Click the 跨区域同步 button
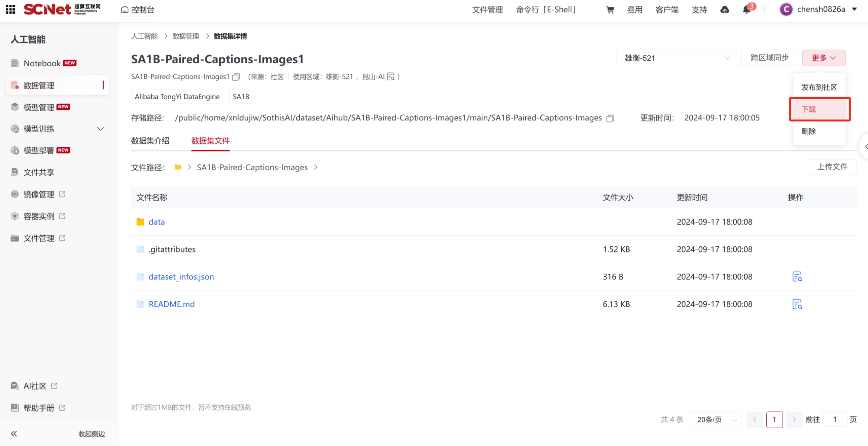The image size is (868, 446). (769, 58)
